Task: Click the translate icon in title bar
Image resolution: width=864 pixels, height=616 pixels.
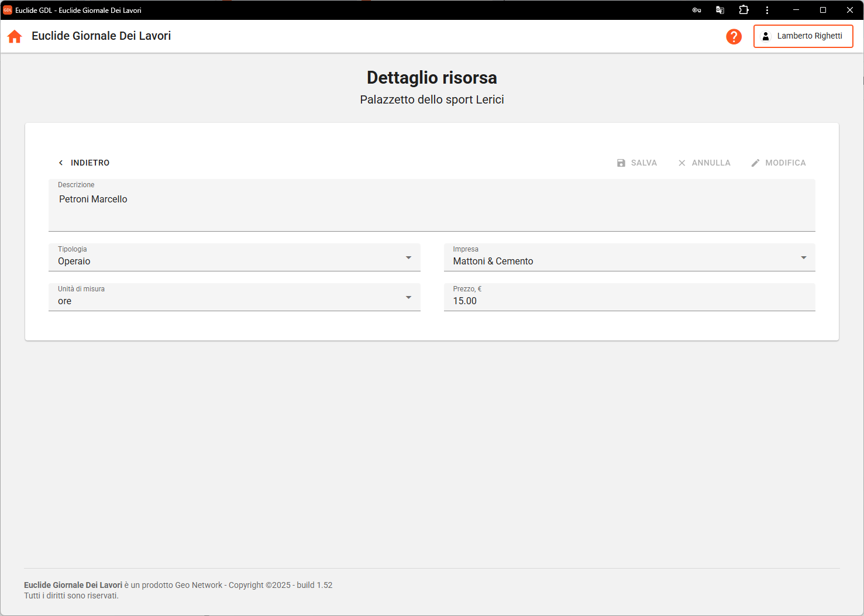Action: tap(720, 10)
